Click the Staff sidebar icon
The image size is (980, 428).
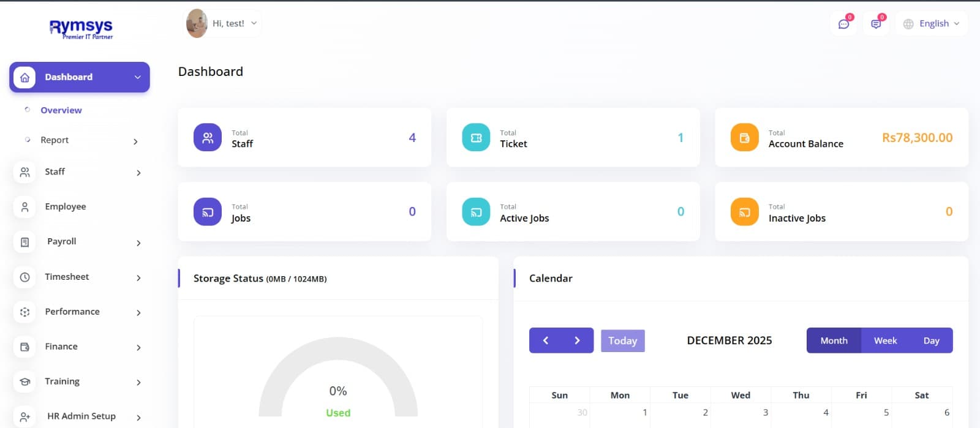[x=24, y=172]
